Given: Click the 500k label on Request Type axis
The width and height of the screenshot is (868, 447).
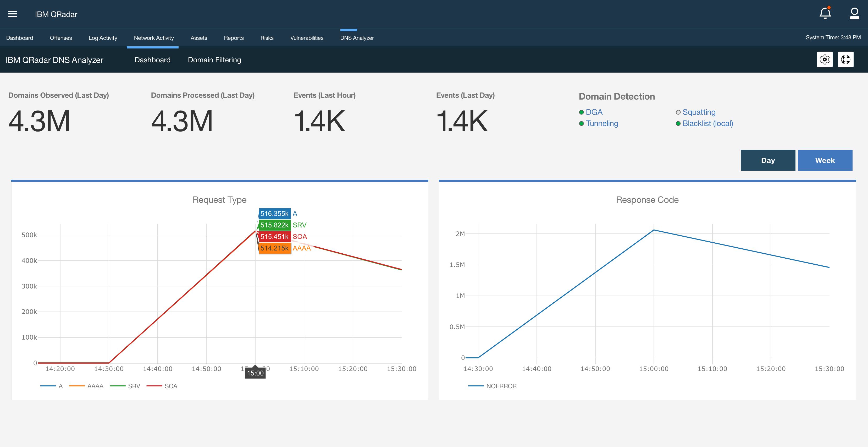Looking at the screenshot, I should (x=29, y=235).
